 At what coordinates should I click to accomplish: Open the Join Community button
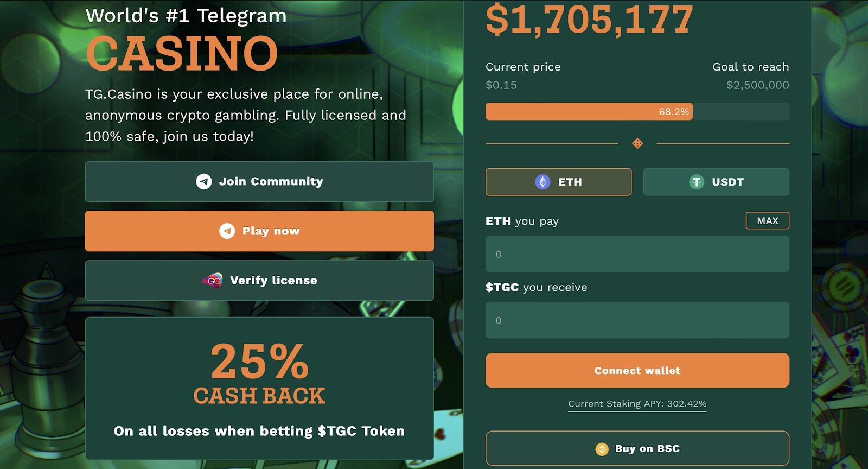click(259, 181)
